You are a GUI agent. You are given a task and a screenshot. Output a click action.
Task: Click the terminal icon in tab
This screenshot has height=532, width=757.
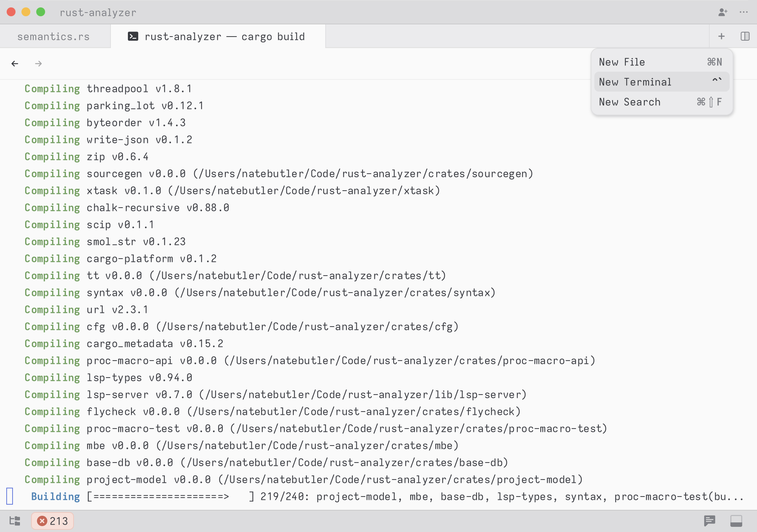[133, 36]
